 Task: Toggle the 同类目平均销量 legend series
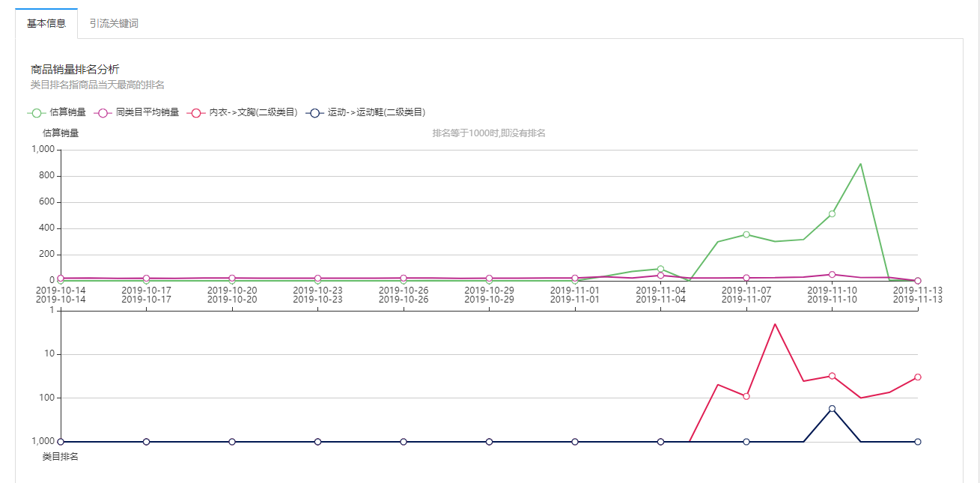(x=136, y=112)
